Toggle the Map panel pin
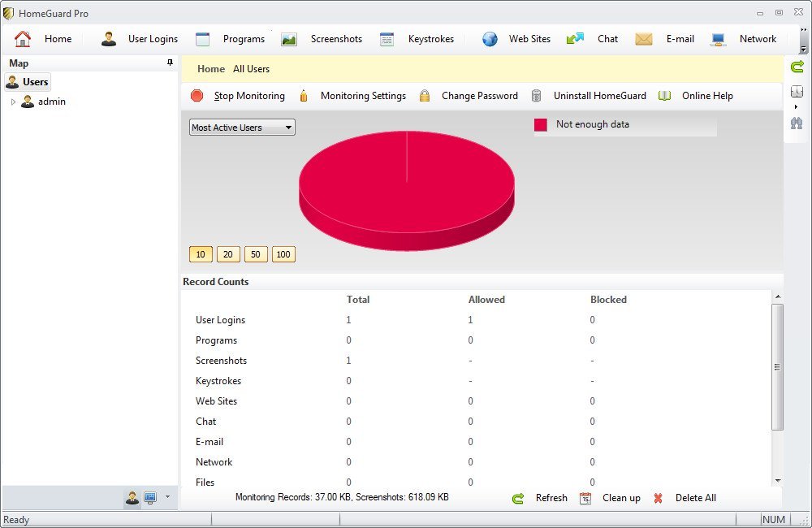The image size is (812, 528). 170,63
